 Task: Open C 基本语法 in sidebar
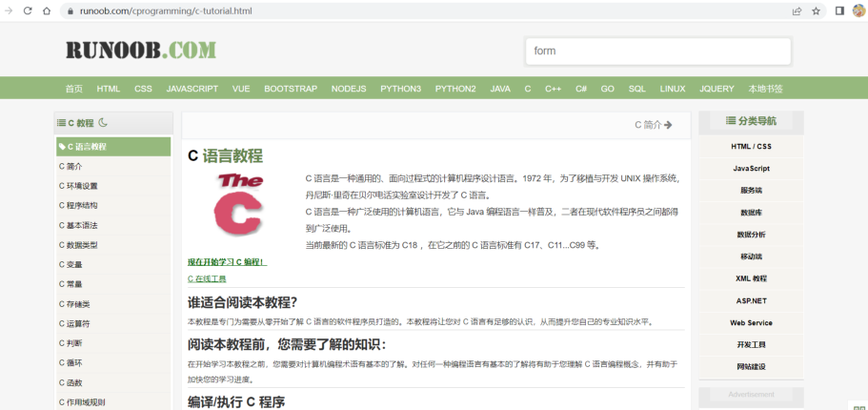point(113,225)
